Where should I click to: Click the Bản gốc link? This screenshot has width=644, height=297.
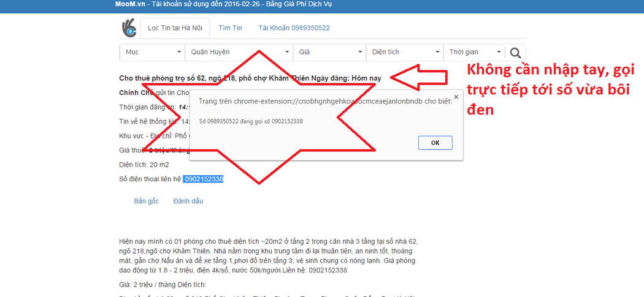(x=146, y=201)
